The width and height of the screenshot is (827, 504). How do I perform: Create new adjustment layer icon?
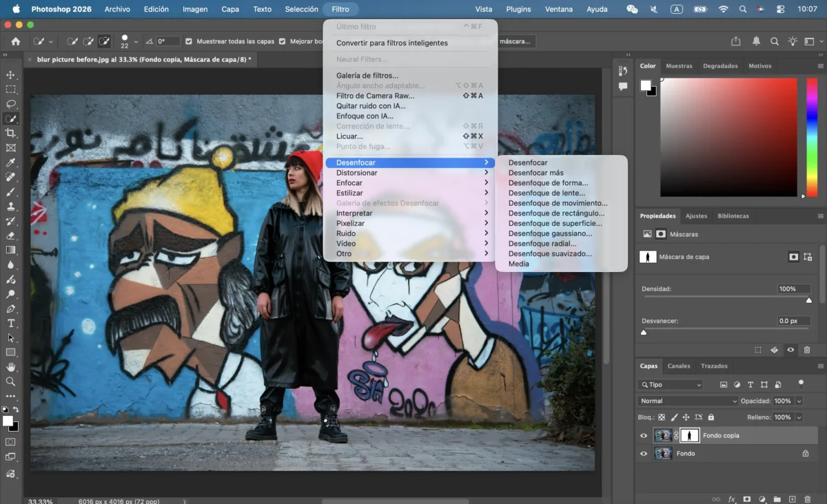point(762,499)
